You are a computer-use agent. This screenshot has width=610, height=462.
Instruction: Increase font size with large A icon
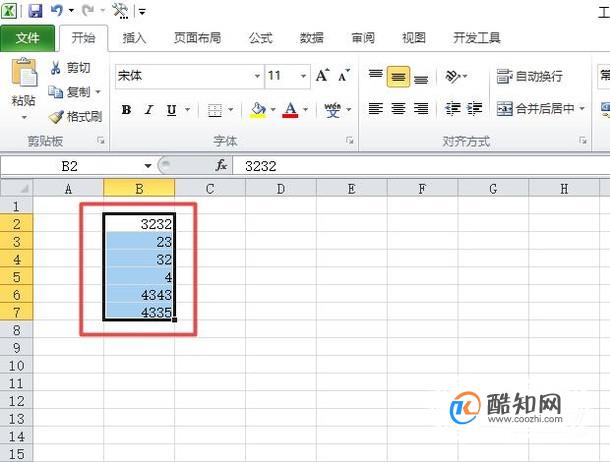(x=323, y=75)
